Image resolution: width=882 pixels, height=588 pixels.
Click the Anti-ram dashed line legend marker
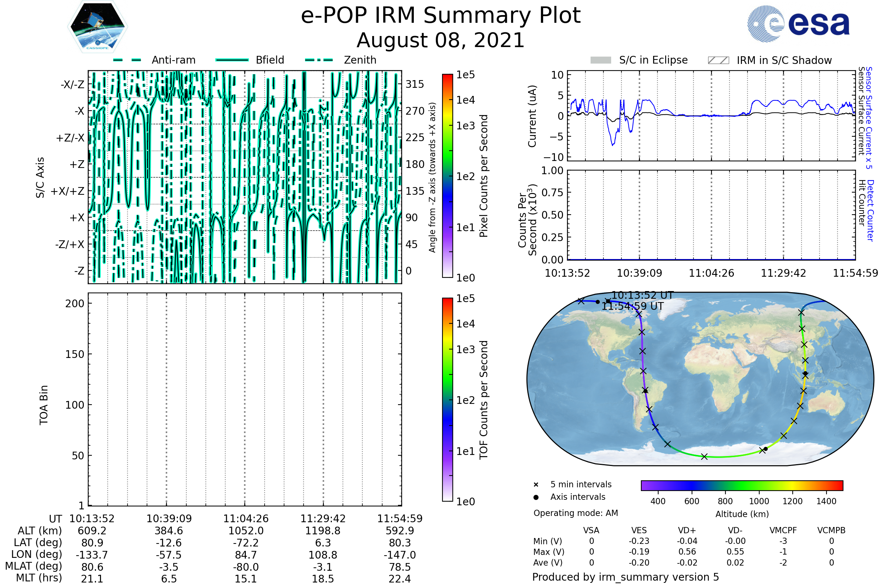(127, 60)
